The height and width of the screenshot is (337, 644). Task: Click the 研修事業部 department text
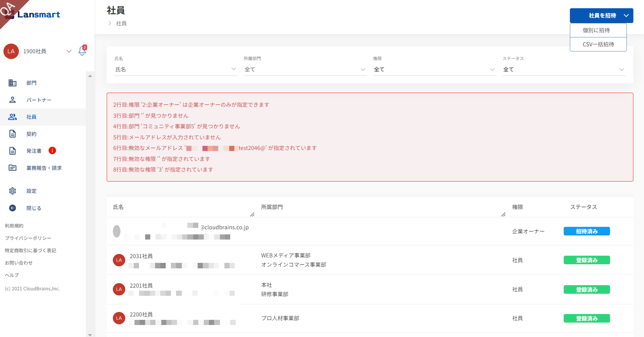coord(275,294)
